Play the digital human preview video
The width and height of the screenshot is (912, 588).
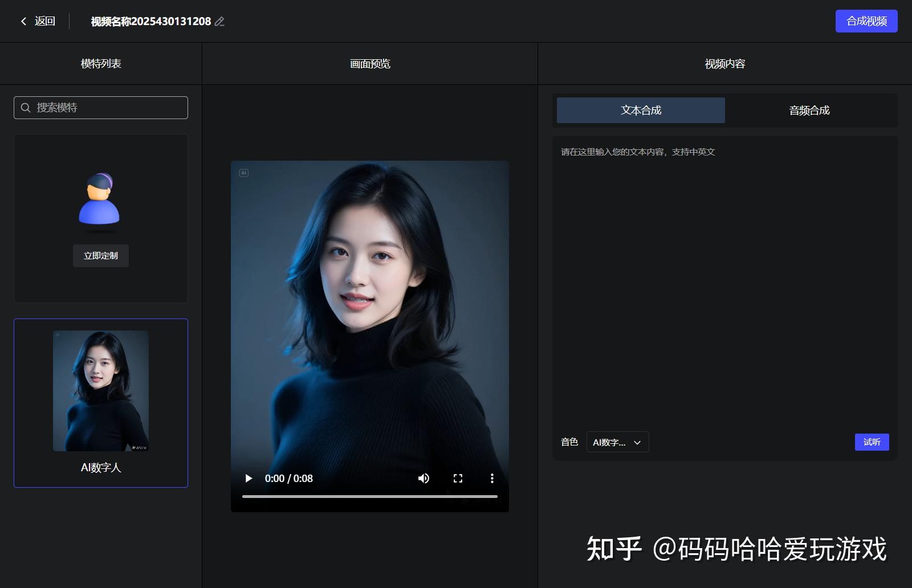tap(248, 479)
